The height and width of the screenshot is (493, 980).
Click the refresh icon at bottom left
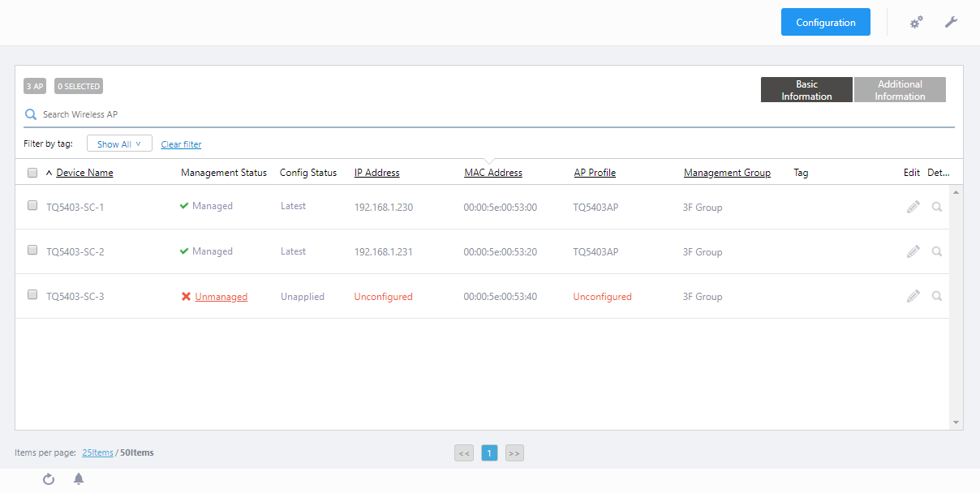[49, 479]
